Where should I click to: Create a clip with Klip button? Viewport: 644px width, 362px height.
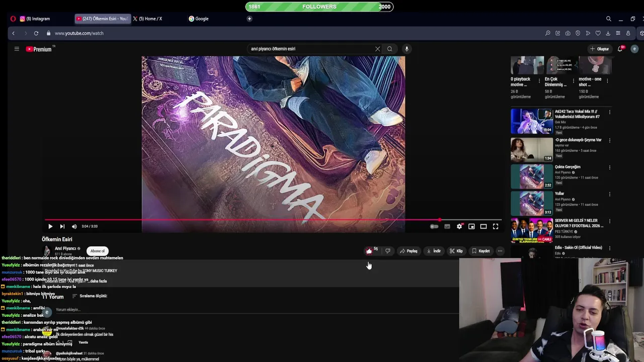click(456, 251)
